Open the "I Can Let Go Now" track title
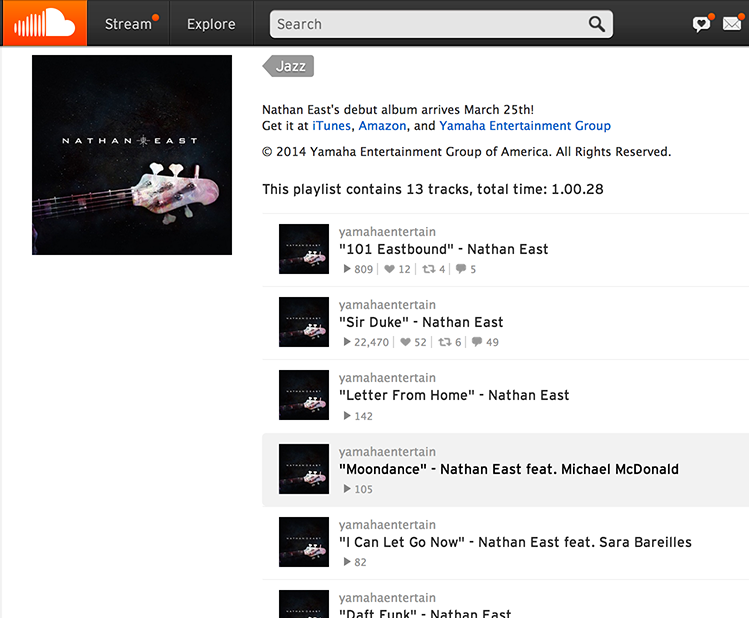The height and width of the screenshot is (618, 749). pyautogui.click(x=515, y=543)
